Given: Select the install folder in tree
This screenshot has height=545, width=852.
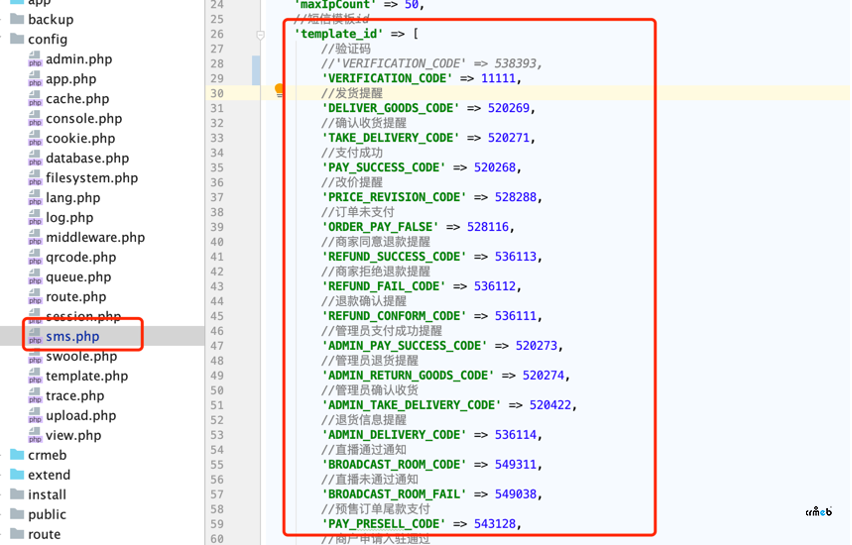Looking at the screenshot, I should click(47, 494).
